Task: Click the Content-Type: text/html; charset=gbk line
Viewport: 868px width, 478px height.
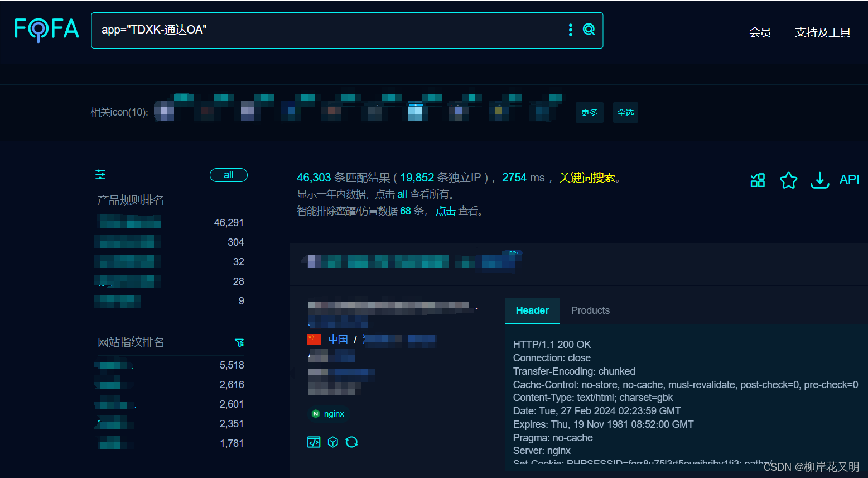Action: 593,398
